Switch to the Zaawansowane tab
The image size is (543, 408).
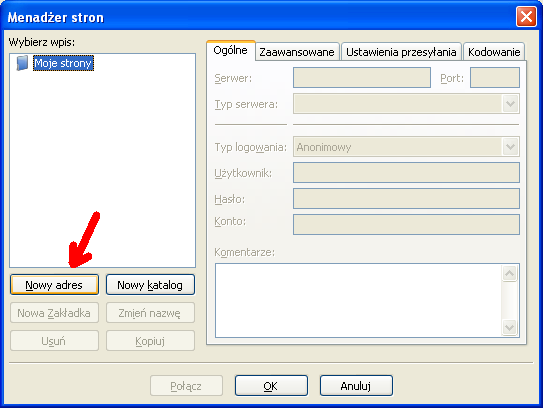click(297, 52)
